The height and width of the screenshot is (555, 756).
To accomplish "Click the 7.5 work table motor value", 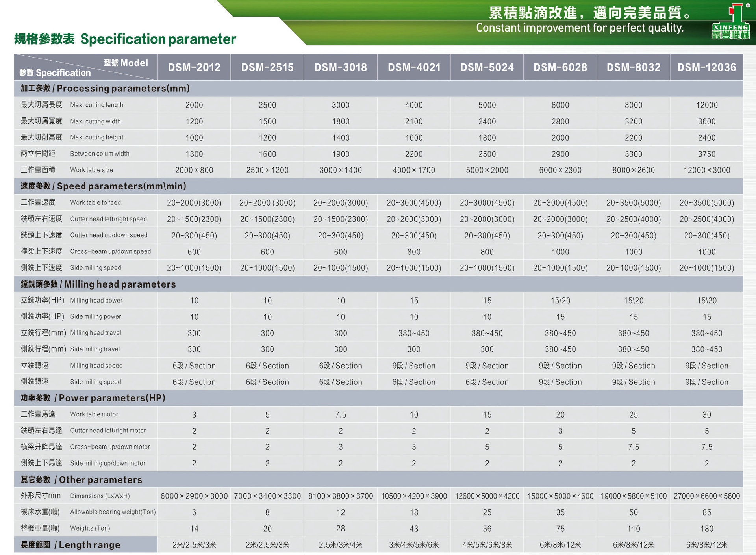I will tap(341, 415).
